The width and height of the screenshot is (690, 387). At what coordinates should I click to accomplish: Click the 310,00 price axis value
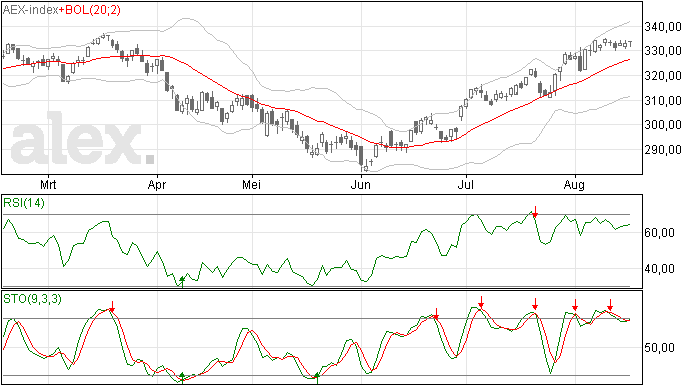pos(663,100)
